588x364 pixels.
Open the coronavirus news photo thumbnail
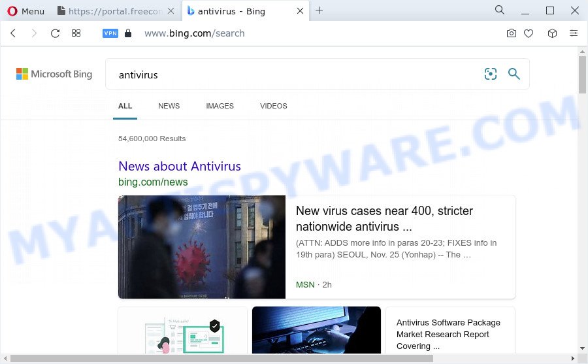coord(202,247)
